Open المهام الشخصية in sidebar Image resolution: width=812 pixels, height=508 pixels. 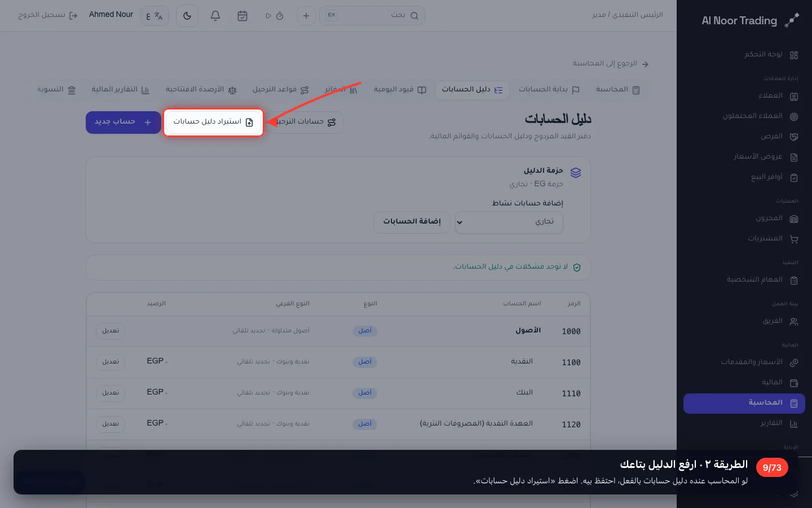tap(744, 280)
